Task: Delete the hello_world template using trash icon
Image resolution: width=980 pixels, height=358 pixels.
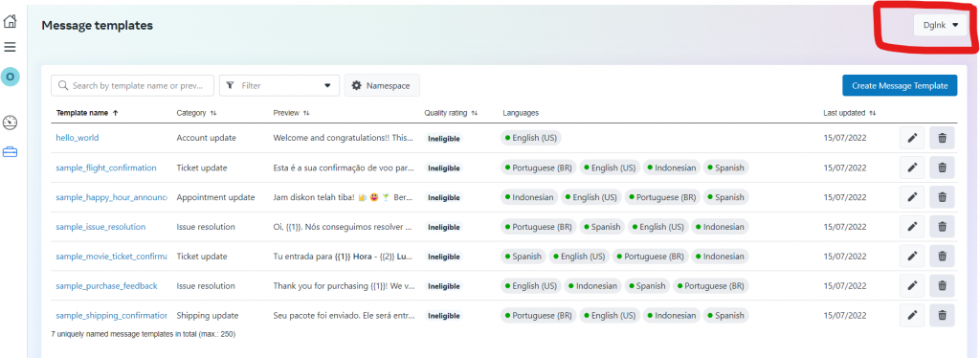Action: pyautogui.click(x=942, y=138)
